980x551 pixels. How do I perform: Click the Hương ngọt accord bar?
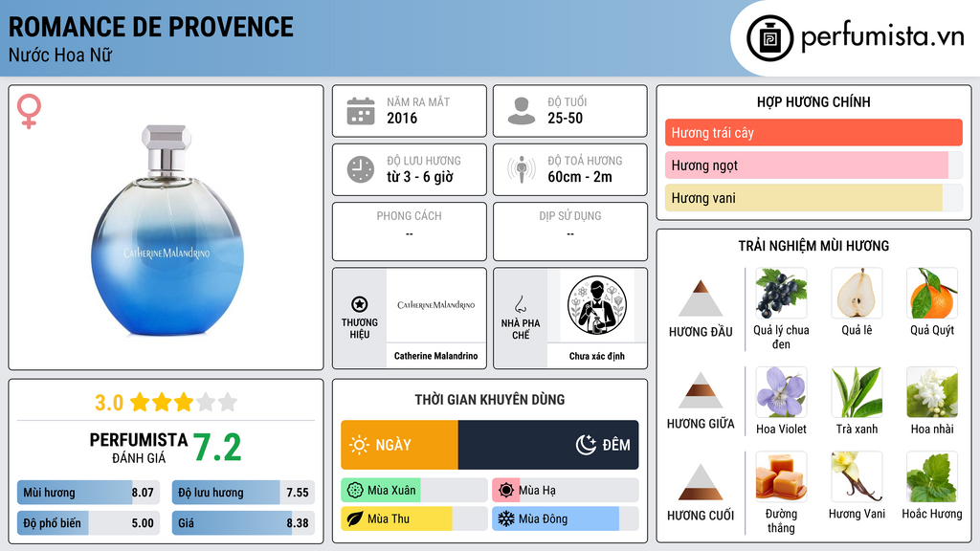(813, 165)
